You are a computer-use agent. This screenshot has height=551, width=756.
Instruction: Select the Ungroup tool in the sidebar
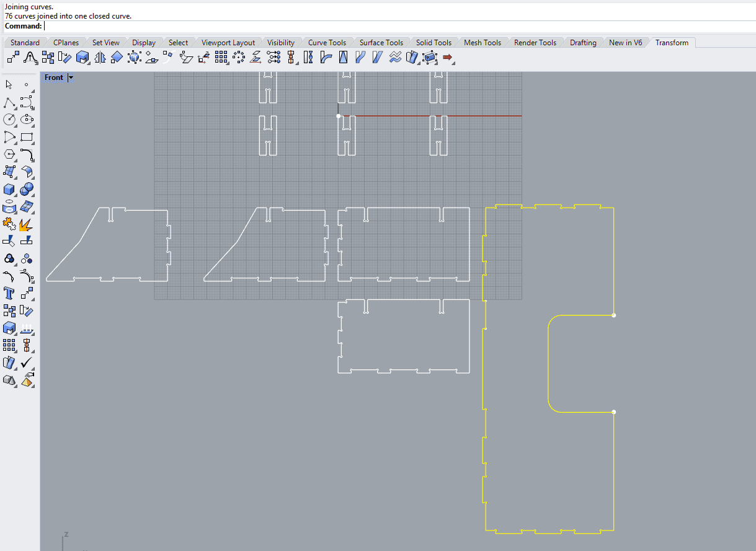pos(27,258)
